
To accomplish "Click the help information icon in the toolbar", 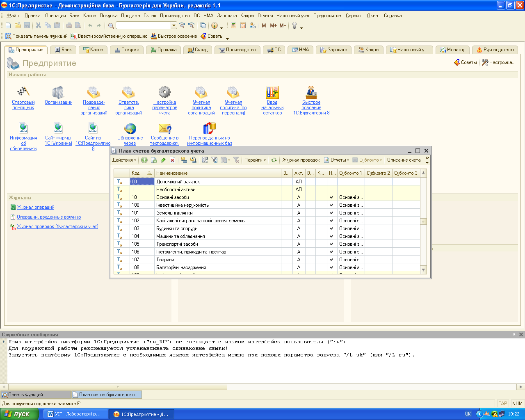I will pos(215,25).
